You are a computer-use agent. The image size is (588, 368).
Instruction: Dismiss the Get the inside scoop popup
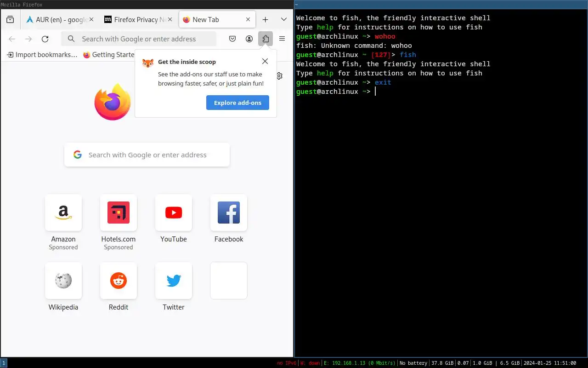[265, 61]
